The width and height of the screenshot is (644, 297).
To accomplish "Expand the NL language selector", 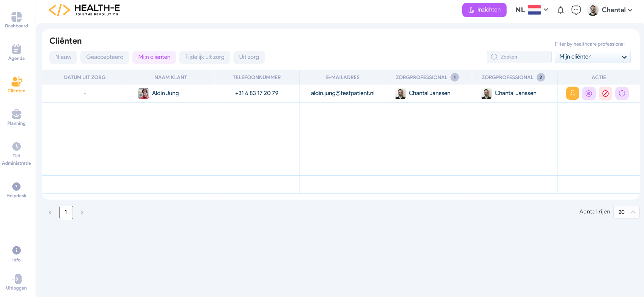I will (x=532, y=10).
